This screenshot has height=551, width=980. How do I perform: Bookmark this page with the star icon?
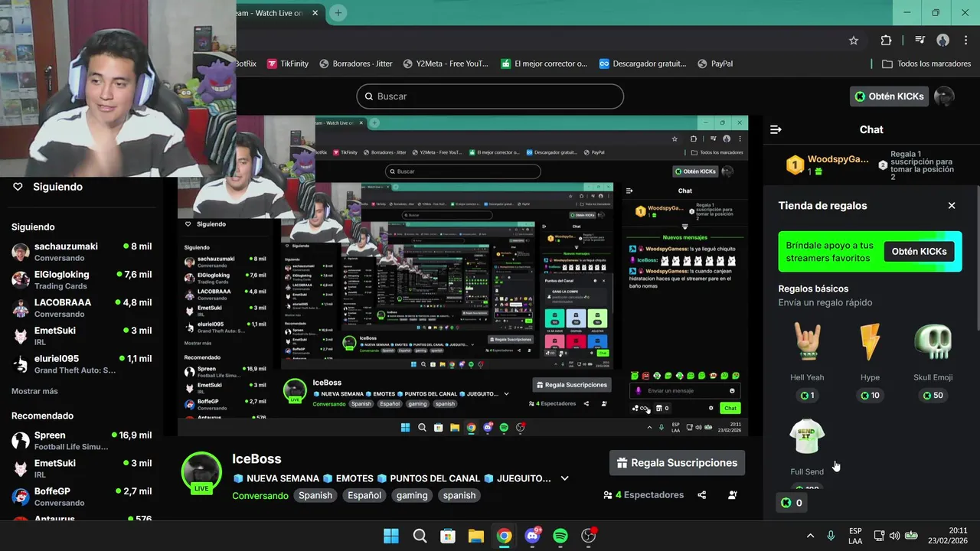(854, 41)
